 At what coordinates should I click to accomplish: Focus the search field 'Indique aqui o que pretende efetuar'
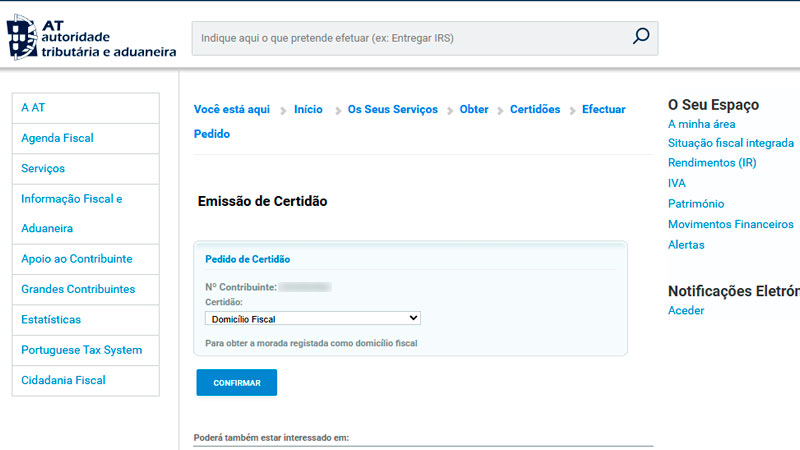(x=424, y=38)
